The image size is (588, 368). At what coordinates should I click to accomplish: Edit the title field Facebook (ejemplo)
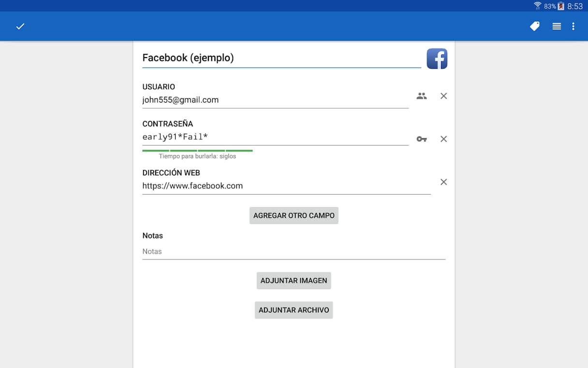(280, 58)
